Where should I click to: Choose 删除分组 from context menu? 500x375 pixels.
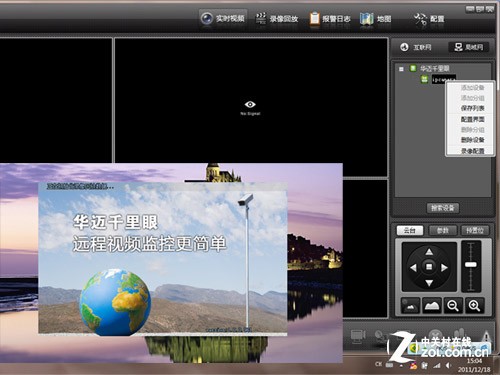tap(472, 130)
